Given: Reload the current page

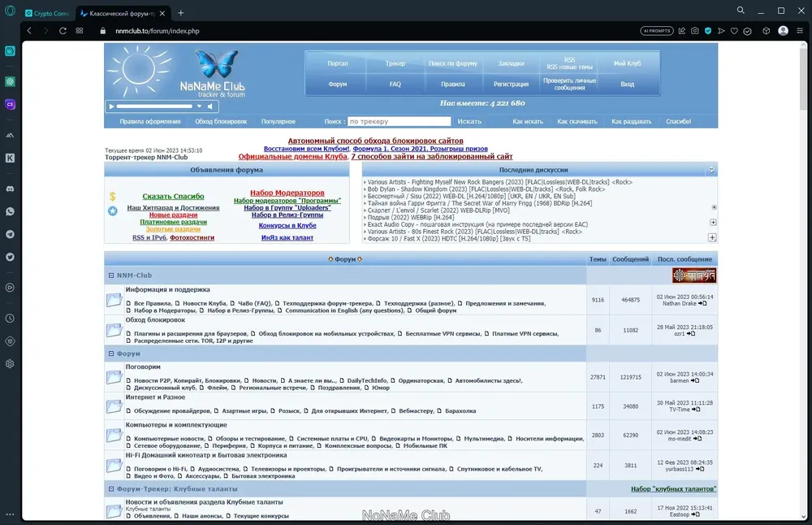Looking at the screenshot, I should coord(63,31).
